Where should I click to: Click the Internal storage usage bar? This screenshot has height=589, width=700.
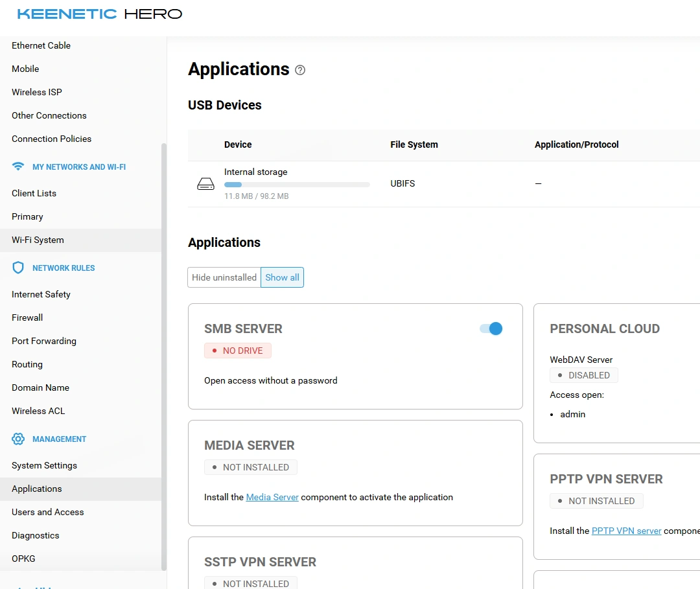pyautogui.click(x=297, y=185)
